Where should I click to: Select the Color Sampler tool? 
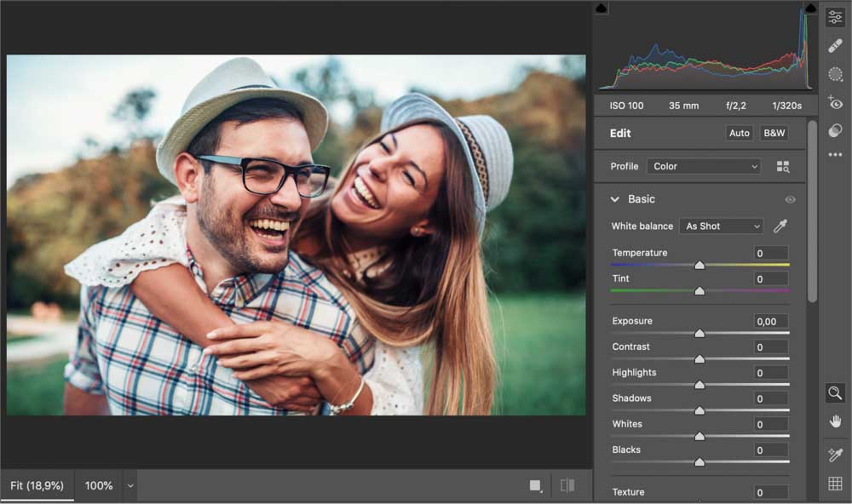pos(835,455)
